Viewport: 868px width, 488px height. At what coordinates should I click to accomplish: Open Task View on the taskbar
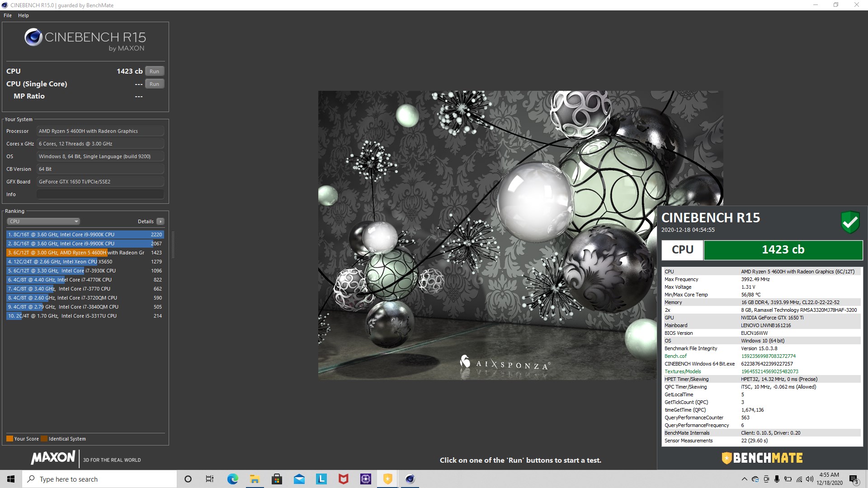tap(210, 479)
